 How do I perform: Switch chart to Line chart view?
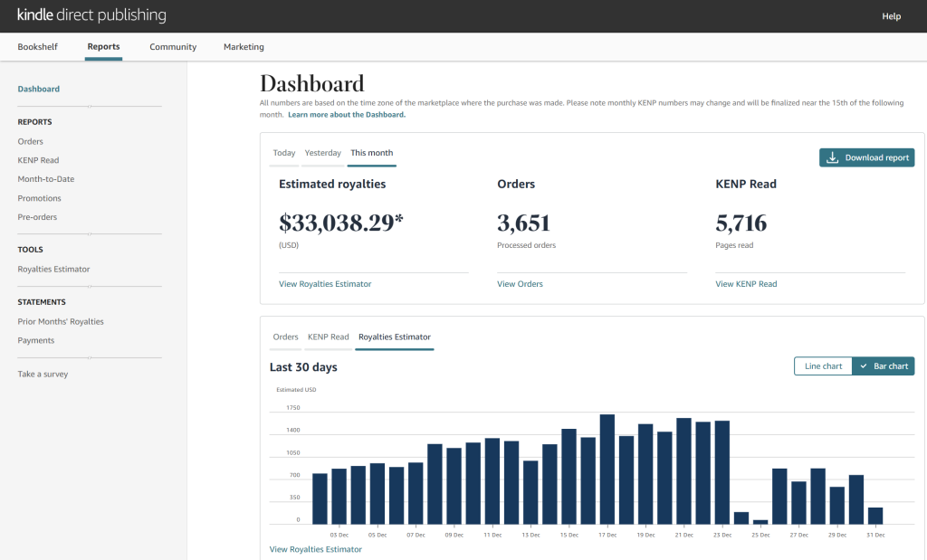[x=823, y=366]
